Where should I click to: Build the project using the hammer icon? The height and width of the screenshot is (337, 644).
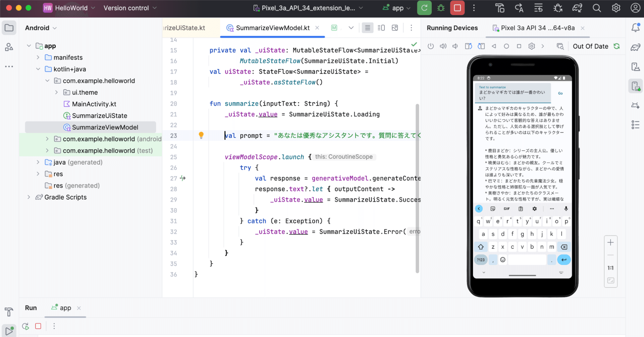500,8
